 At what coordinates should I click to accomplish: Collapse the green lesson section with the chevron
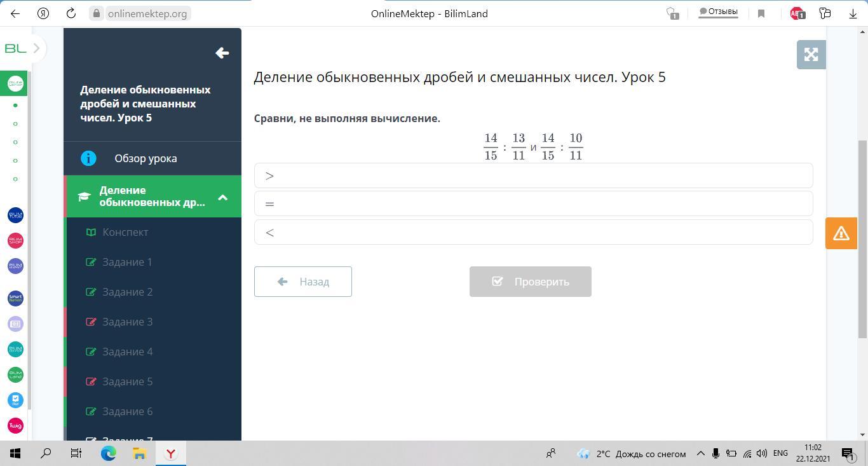coord(222,197)
